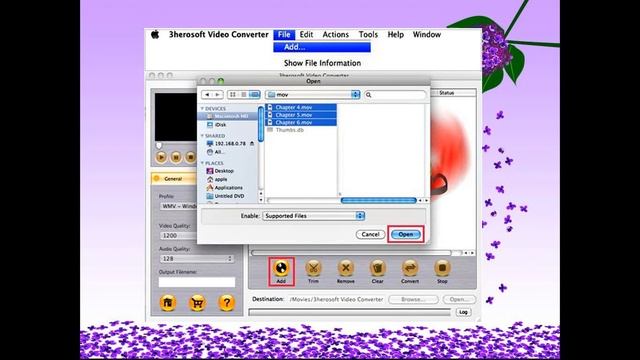Open the Profile WMV dropdown
This screenshot has height=360, width=640.
pos(178,206)
